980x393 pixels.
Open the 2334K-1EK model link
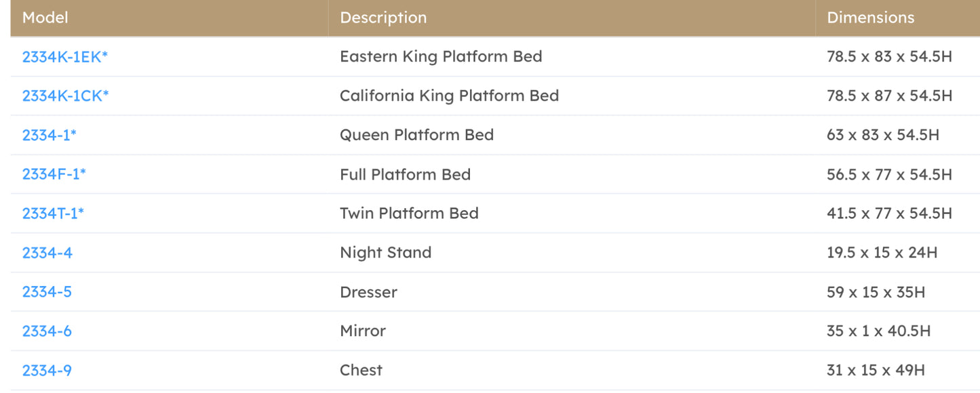point(64,57)
